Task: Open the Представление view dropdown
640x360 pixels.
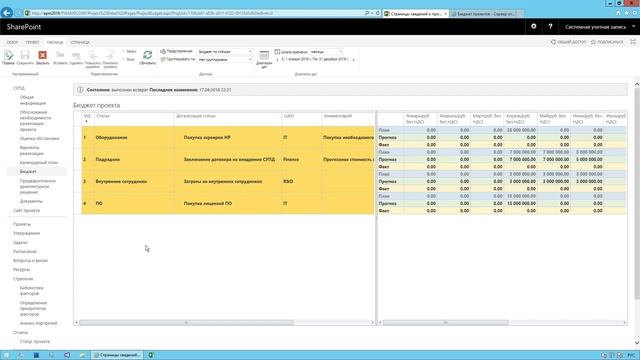Action: point(224,52)
